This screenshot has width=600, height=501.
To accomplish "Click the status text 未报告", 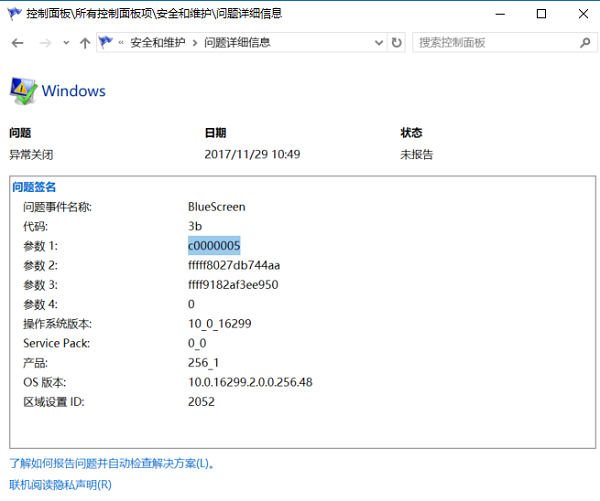I will pos(416,155).
